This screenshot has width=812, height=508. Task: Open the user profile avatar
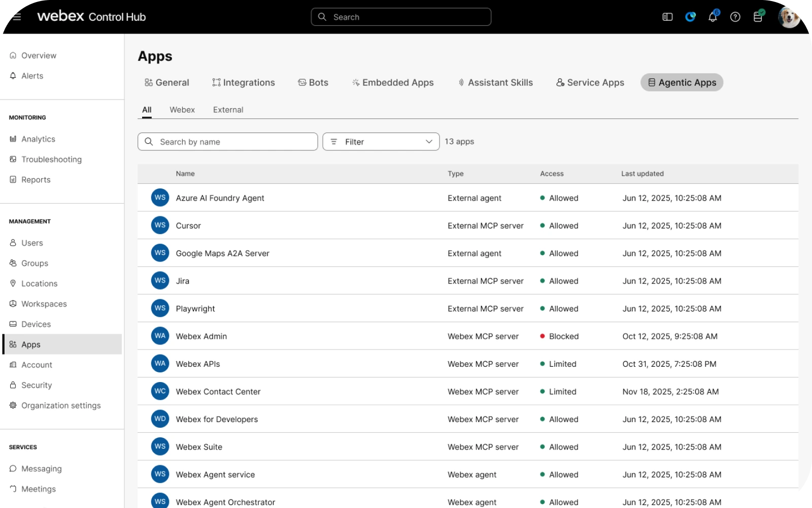coord(789,17)
